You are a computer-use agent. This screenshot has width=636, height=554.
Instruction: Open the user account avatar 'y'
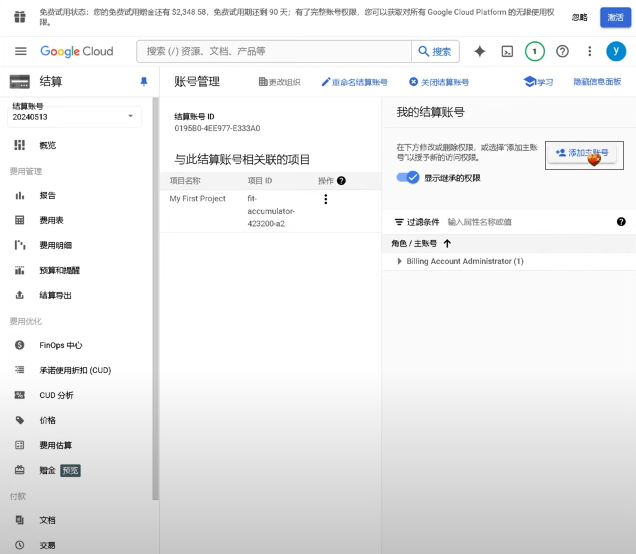click(616, 51)
